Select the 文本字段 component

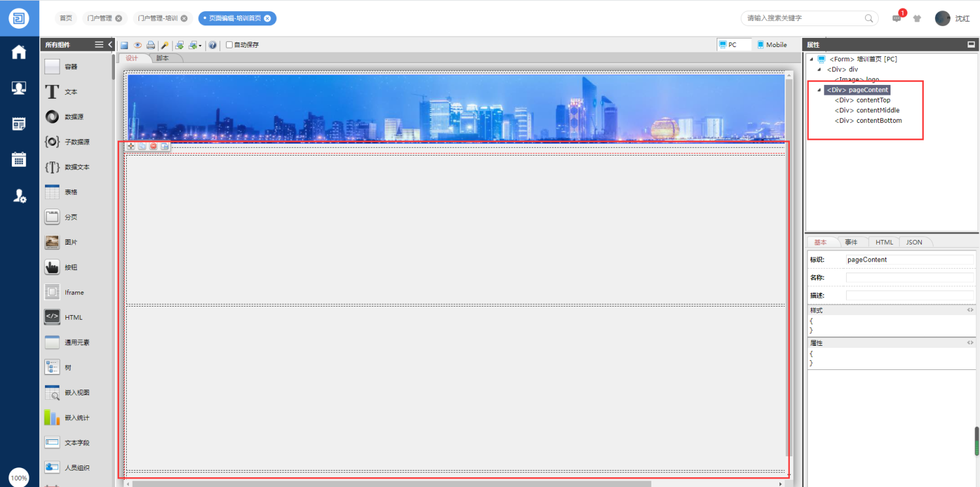tap(76, 443)
